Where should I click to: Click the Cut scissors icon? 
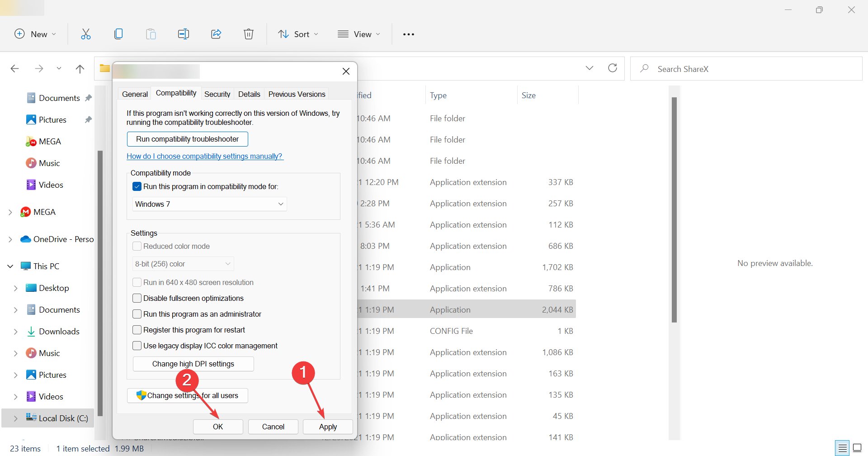click(x=86, y=34)
